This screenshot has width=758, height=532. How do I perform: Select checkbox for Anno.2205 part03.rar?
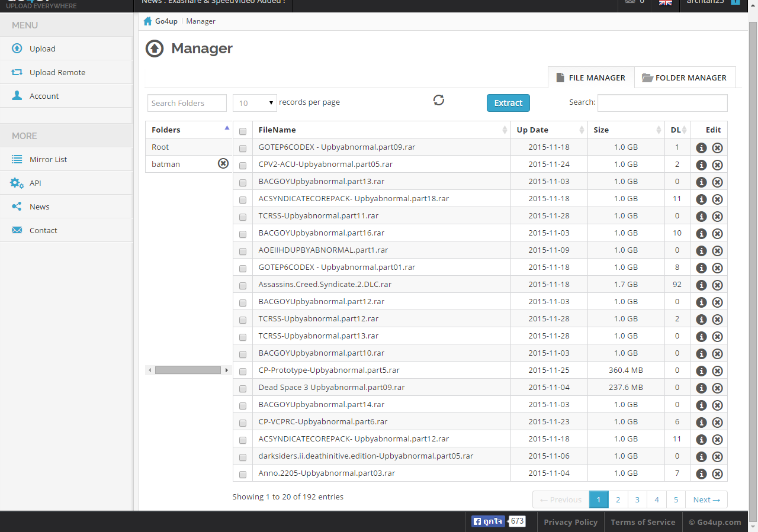click(243, 474)
